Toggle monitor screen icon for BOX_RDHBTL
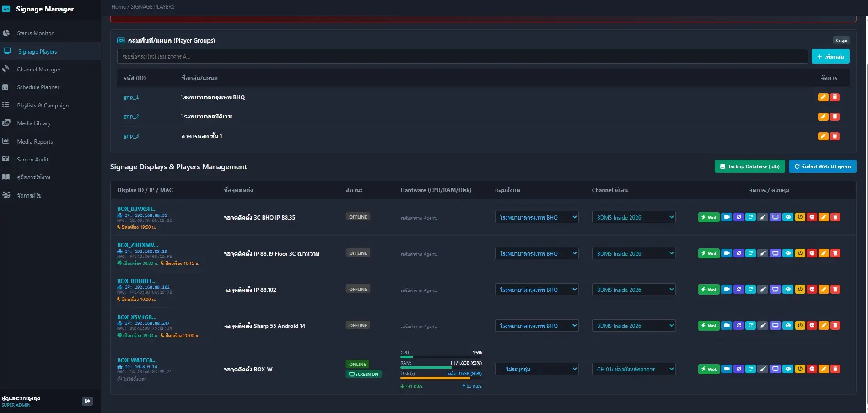868x413 pixels. point(775,290)
